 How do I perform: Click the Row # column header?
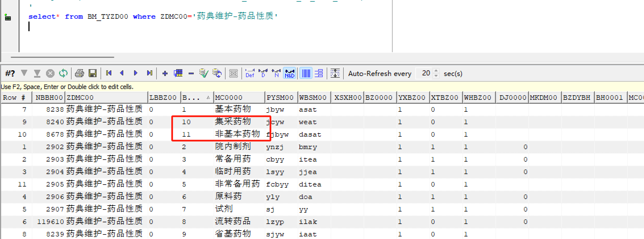(x=17, y=98)
